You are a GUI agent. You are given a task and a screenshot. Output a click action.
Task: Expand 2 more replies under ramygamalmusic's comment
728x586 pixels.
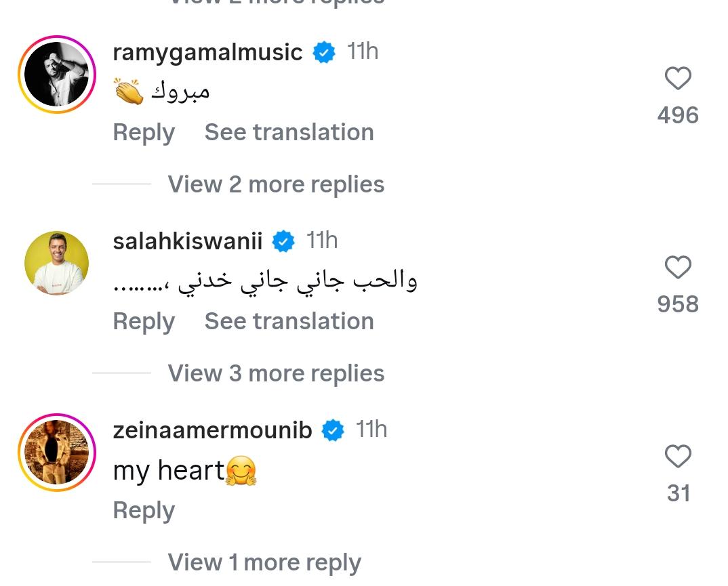pyautogui.click(x=275, y=184)
